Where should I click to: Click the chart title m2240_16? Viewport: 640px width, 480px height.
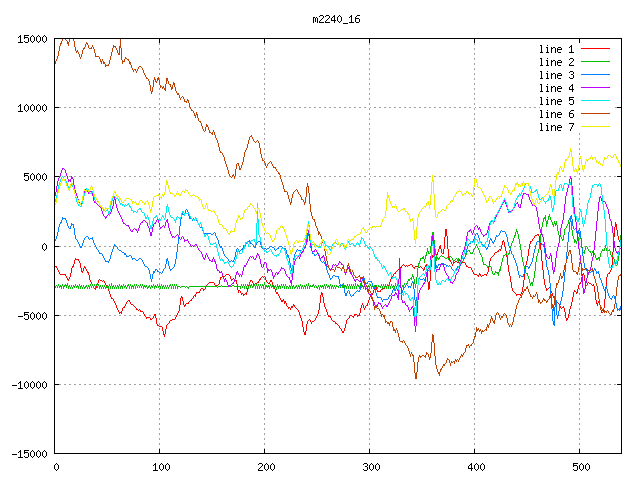tap(338, 19)
